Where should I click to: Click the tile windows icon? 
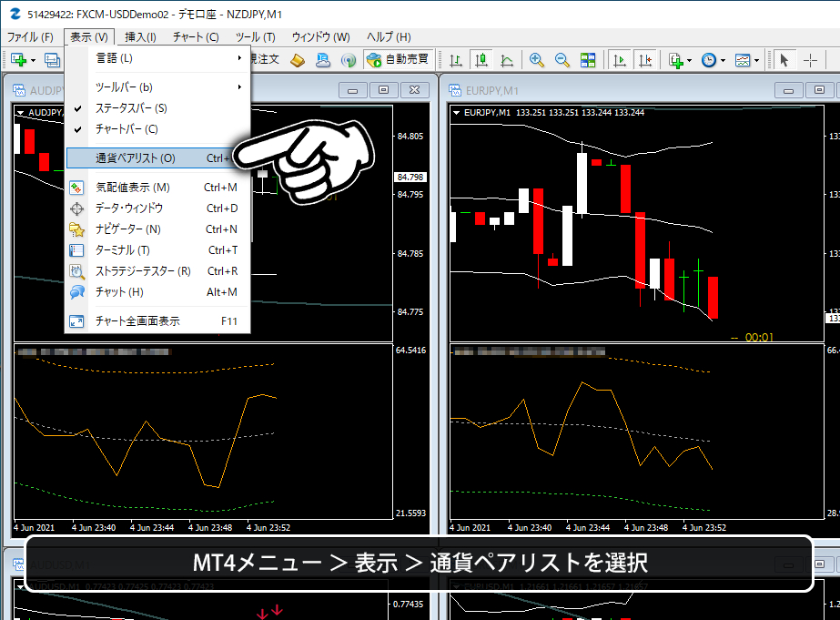[x=588, y=60]
